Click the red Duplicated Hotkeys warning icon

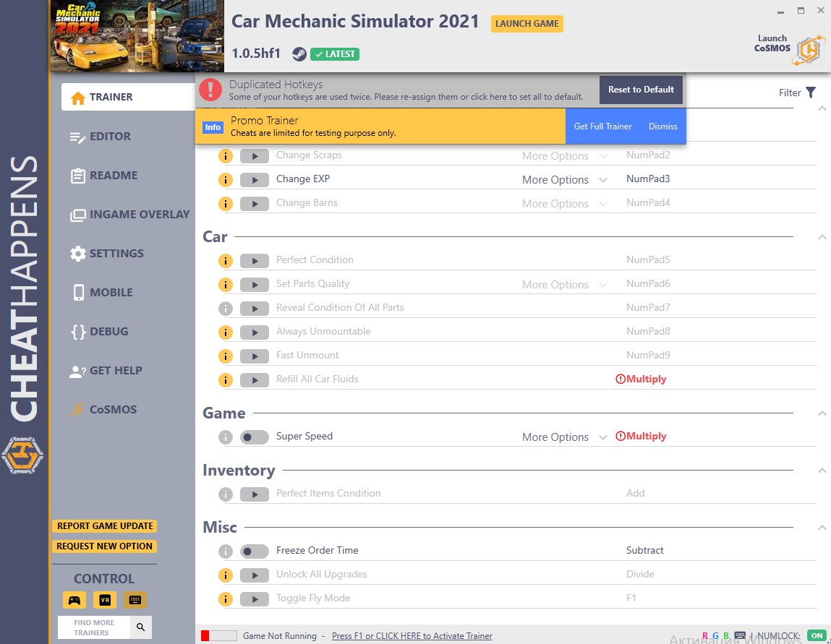pos(210,90)
